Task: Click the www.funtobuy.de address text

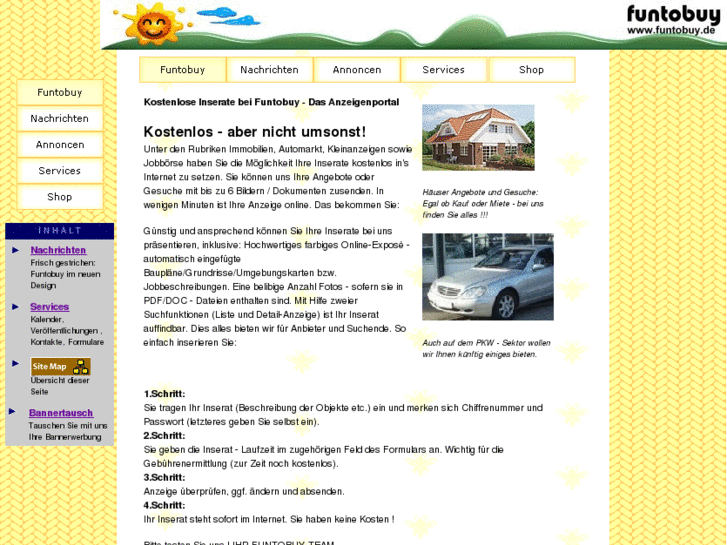Action: (671, 31)
